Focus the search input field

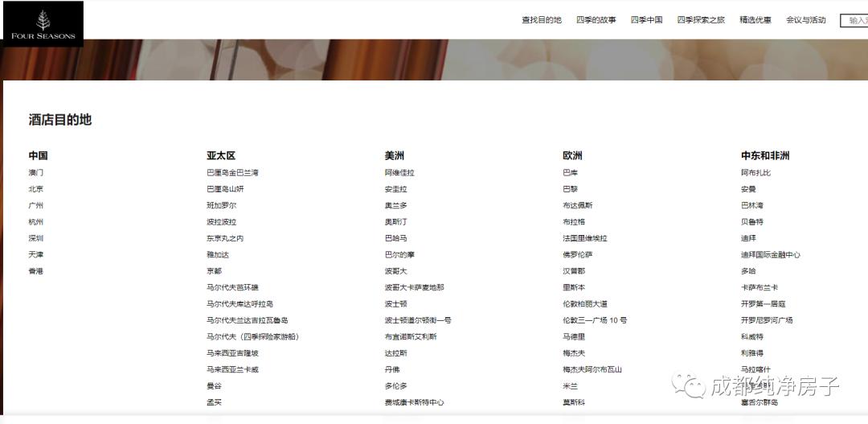coord(854,20)
